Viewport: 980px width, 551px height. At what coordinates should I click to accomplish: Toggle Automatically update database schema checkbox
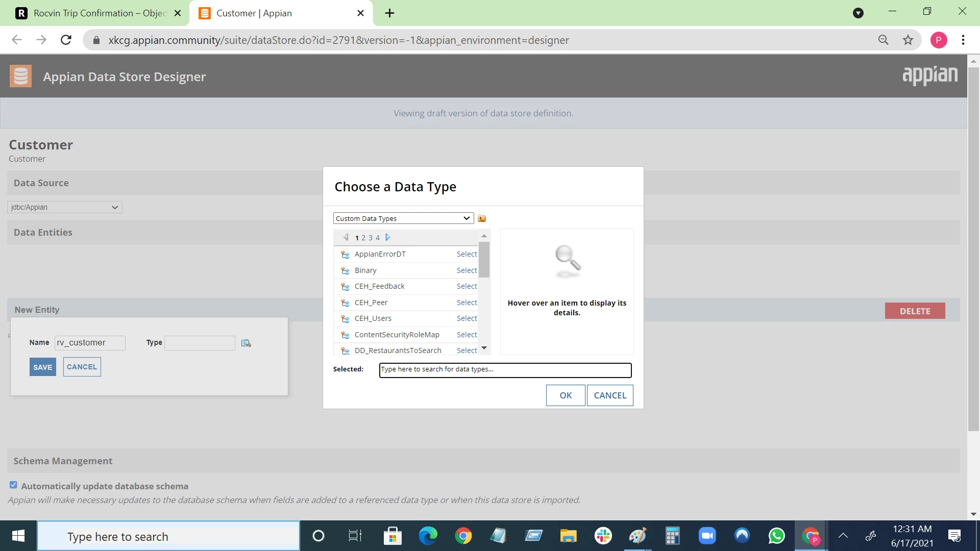(x=13, y=485)
